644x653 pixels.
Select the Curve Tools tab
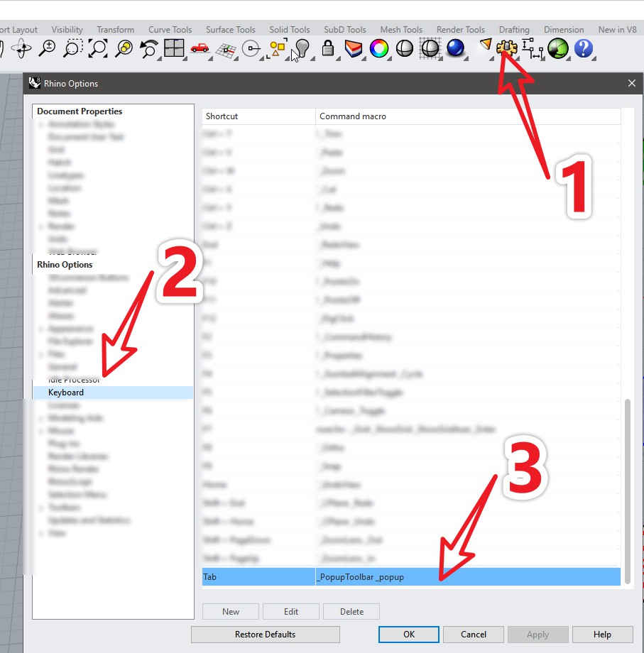(170, 30)
